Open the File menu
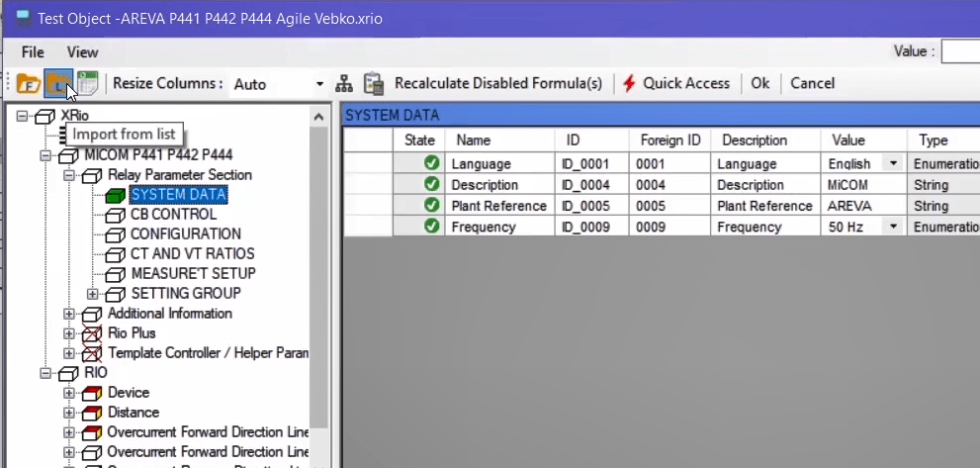980x468 pixels. click(x=33, y=51)
